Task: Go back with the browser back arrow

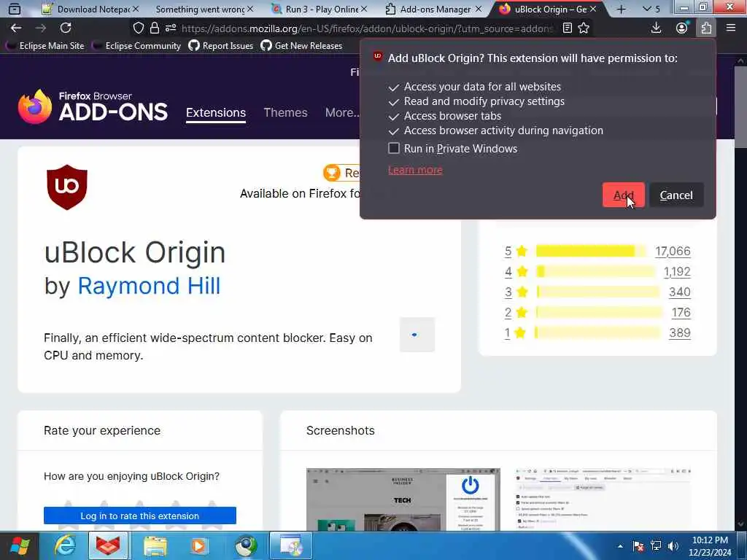Action: tap(16, 28)
